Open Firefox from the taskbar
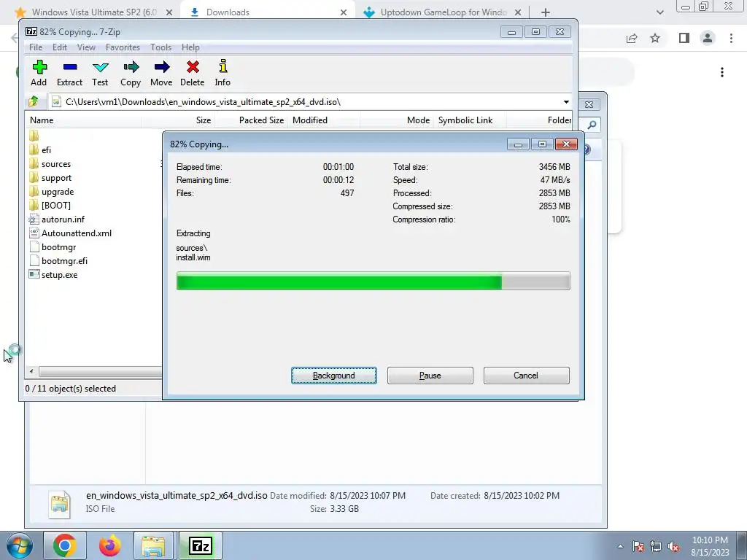This screenshot has width=747, height=560. (x=109, y=545)
